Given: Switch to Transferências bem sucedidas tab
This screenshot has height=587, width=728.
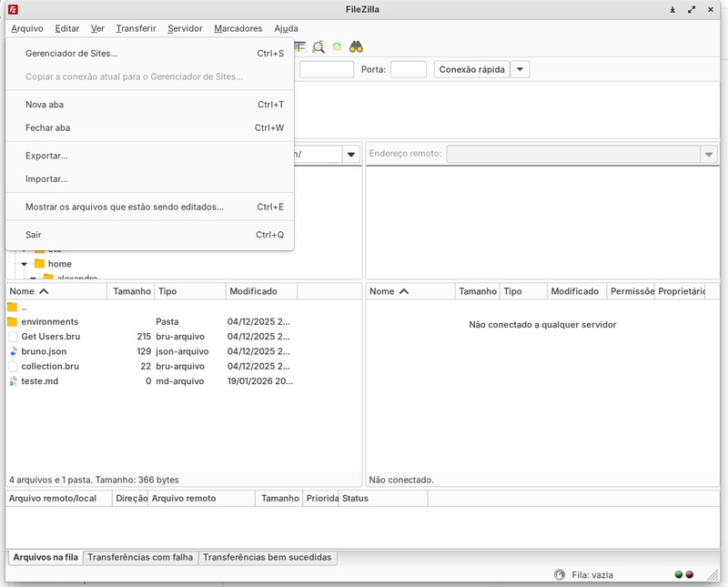Looking at the screenshot, I should click(268, 557).
